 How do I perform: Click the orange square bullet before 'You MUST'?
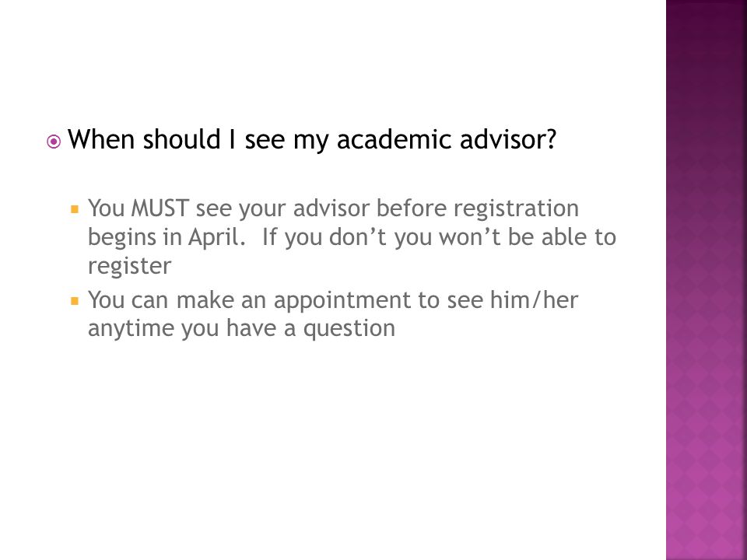coord(75,208)
